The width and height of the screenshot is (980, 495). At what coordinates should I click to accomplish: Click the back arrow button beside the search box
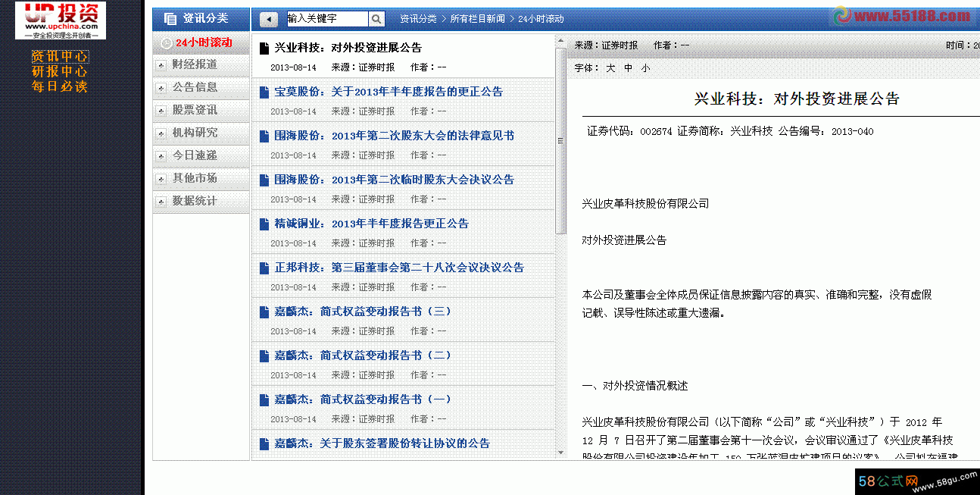click(x=268, y=19)
